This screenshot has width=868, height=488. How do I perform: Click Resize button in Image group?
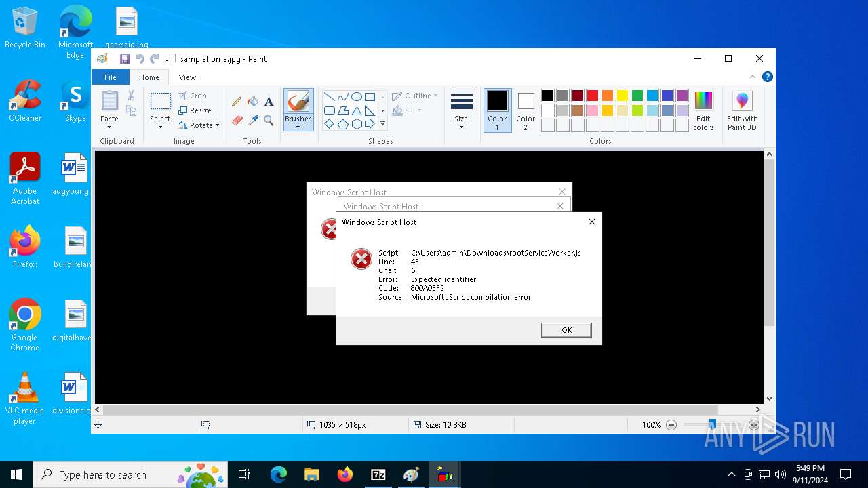(x=195, y=110)
